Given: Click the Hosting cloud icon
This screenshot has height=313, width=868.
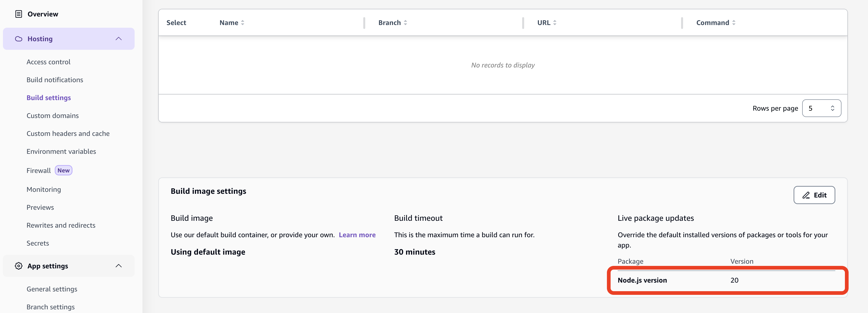Looking at the screenshot, I should pyautogui.click(x=18, y=39).
